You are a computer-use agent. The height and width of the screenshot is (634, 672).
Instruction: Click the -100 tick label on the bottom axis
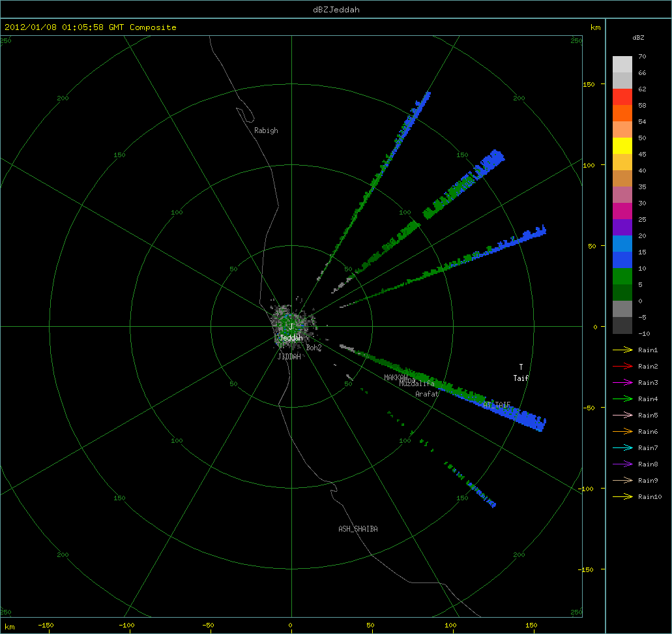[x=126, y=625]
